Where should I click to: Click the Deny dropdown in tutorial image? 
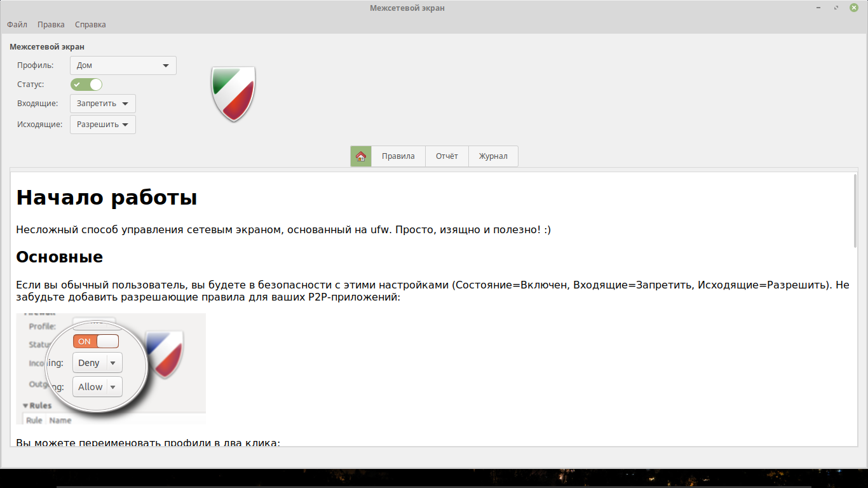pos(97,363)
